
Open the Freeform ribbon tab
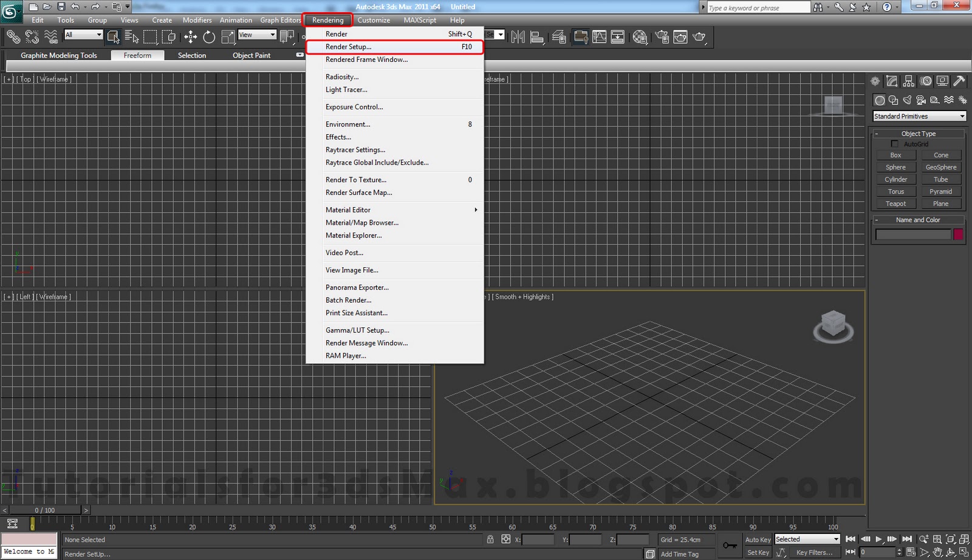click(x=137, y=55)
